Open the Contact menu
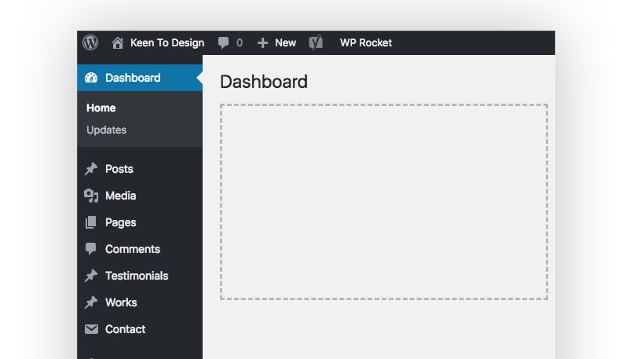This screenshot has width=644, height=359. (126, 329)
